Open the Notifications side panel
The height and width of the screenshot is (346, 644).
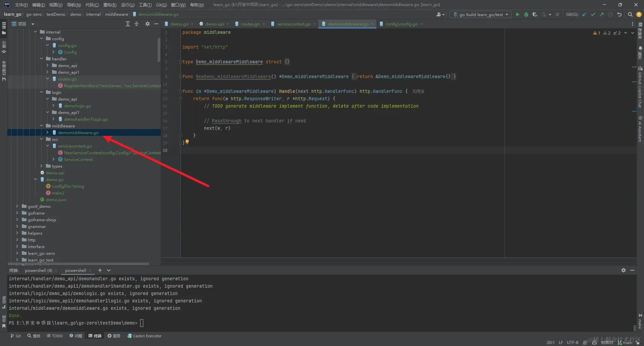[x=640, y=53]
